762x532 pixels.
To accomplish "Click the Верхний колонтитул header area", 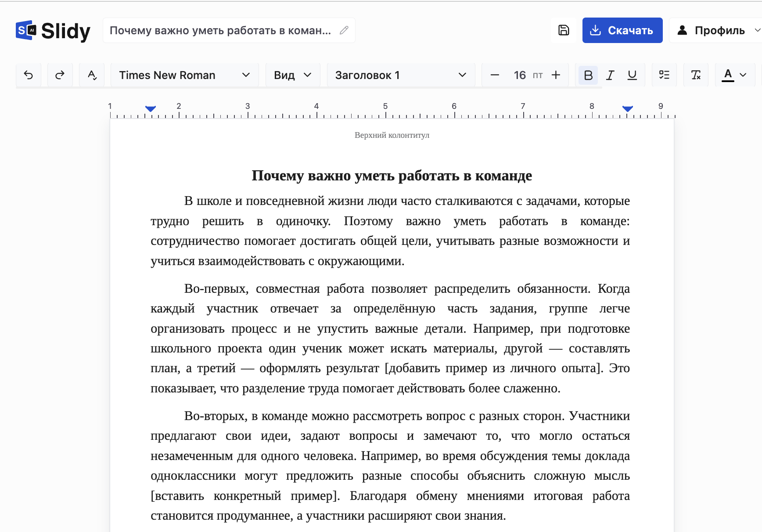I will [392, 135].
